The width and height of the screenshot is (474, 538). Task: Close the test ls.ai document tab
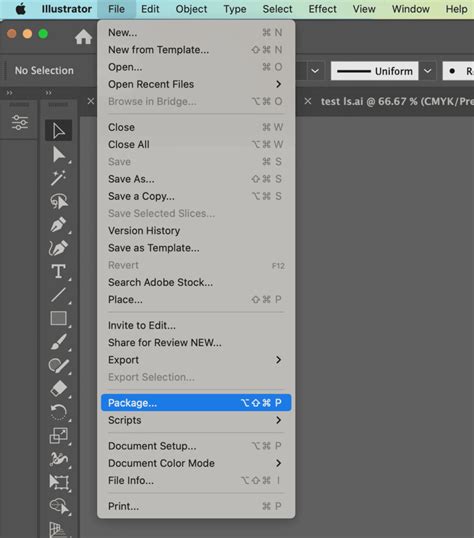(x=308, y=101)
